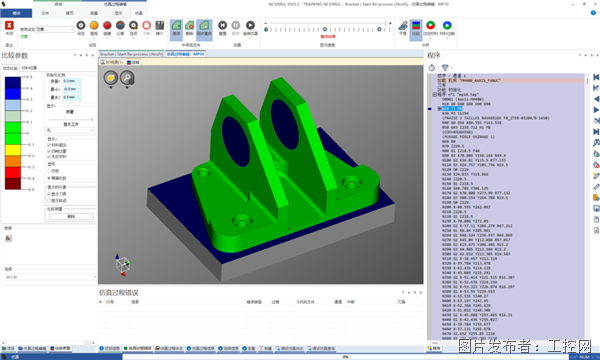
Task: Click the magnifier zoom icon in 3D viewport
Action: 127,78
